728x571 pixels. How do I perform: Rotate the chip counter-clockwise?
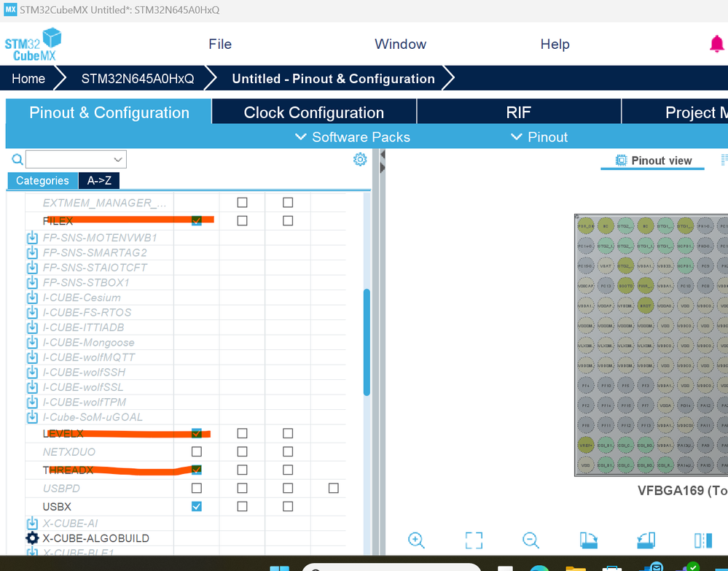pos(646,540)
